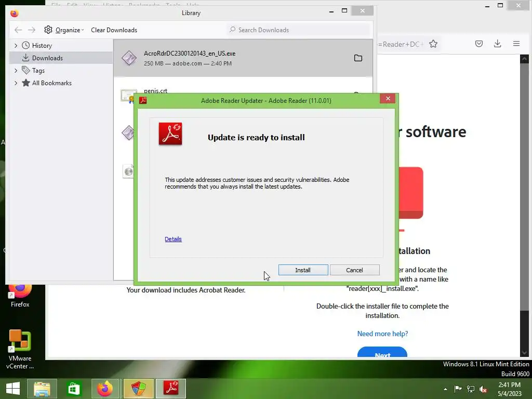Open the Store from taskbar
532x399 pixels.
74,389
